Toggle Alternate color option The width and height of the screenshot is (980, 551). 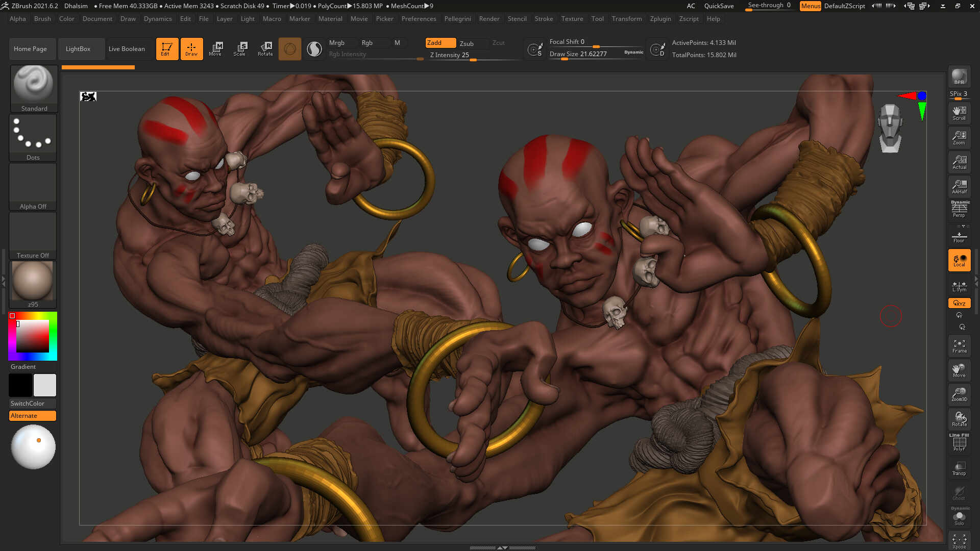(33, 416)
